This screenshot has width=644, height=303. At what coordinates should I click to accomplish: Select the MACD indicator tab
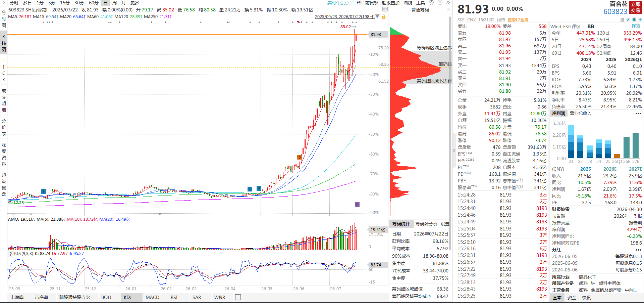152,297
